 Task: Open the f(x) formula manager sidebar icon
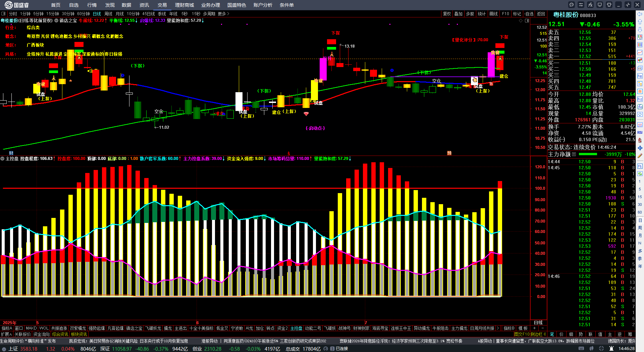[640, 107]
